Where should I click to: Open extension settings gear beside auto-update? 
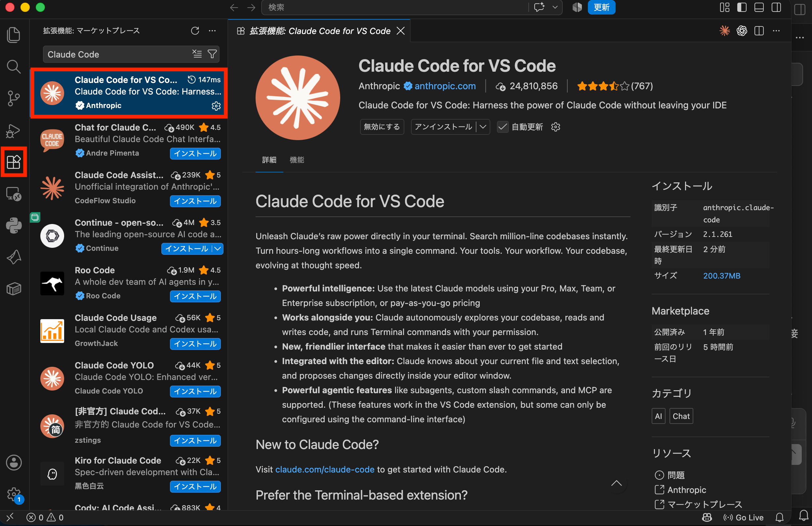tap(555, 127)
